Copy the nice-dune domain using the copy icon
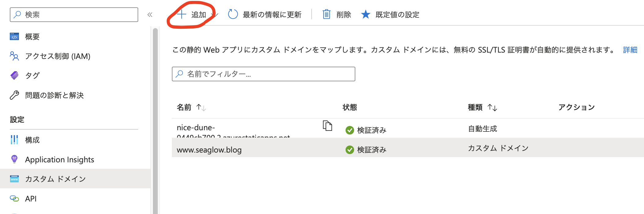 (x=327, y=126)
